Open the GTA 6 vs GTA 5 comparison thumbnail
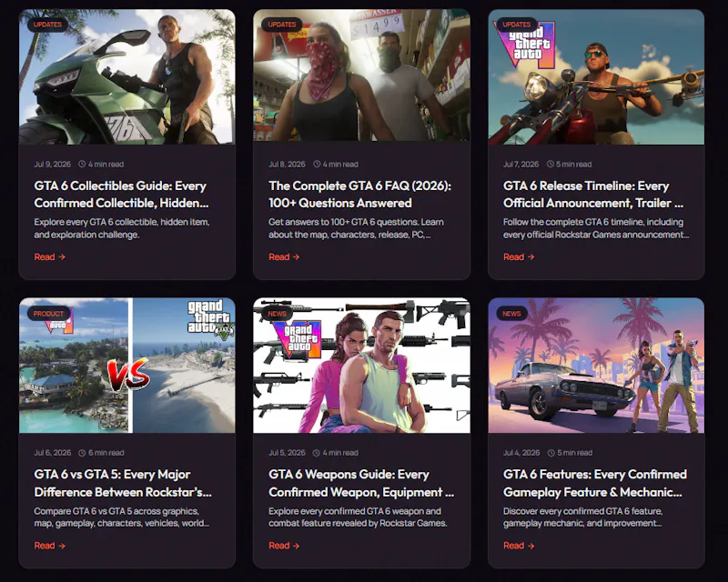Viewport: 728px width, 582px height. pyautogui.click(x=127, y=366)
